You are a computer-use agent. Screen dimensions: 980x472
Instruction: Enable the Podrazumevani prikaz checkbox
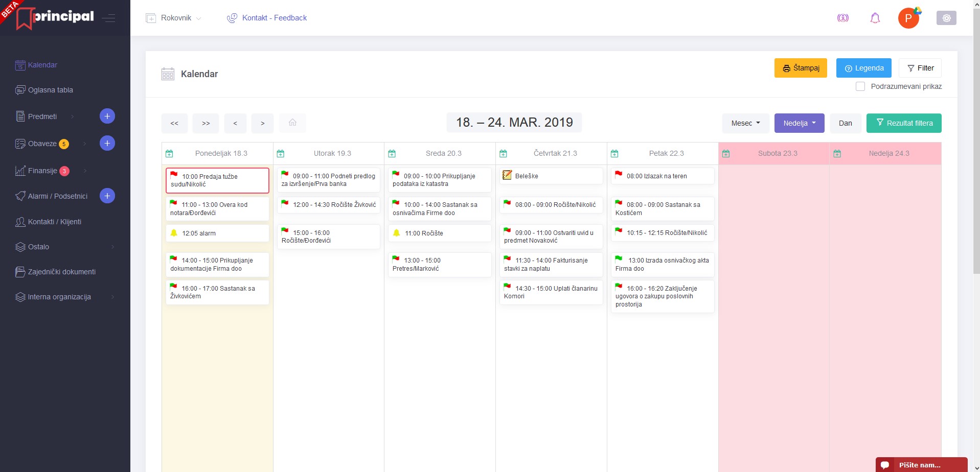(x=860, y=87)
